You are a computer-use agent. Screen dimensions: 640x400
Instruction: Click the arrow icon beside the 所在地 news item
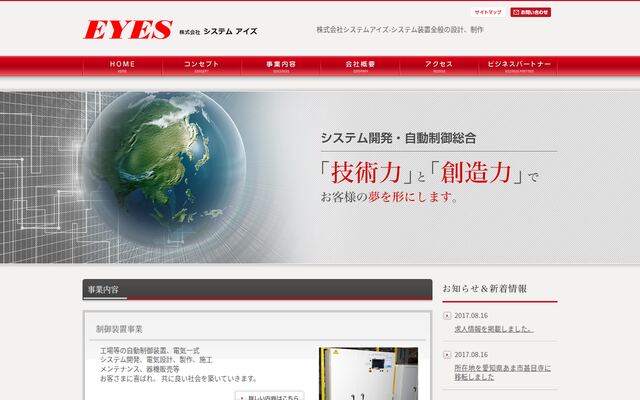tap(447, 355)
